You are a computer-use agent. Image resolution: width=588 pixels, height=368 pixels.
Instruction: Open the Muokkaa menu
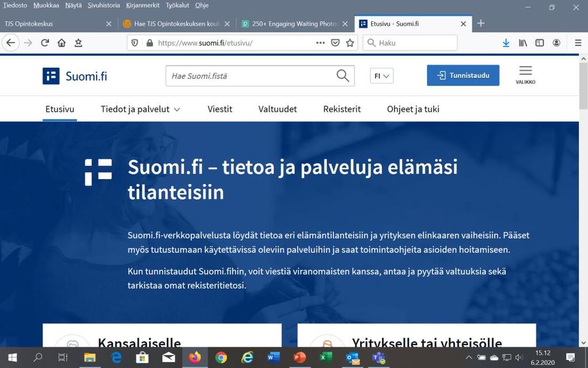click(x=46, y=5)
